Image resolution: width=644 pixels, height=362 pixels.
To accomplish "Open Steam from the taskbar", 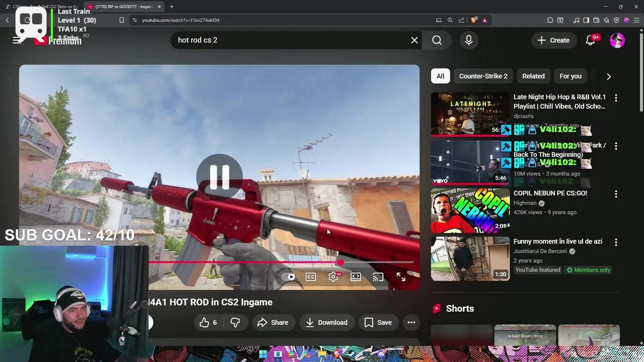I will tap(352, 354).
